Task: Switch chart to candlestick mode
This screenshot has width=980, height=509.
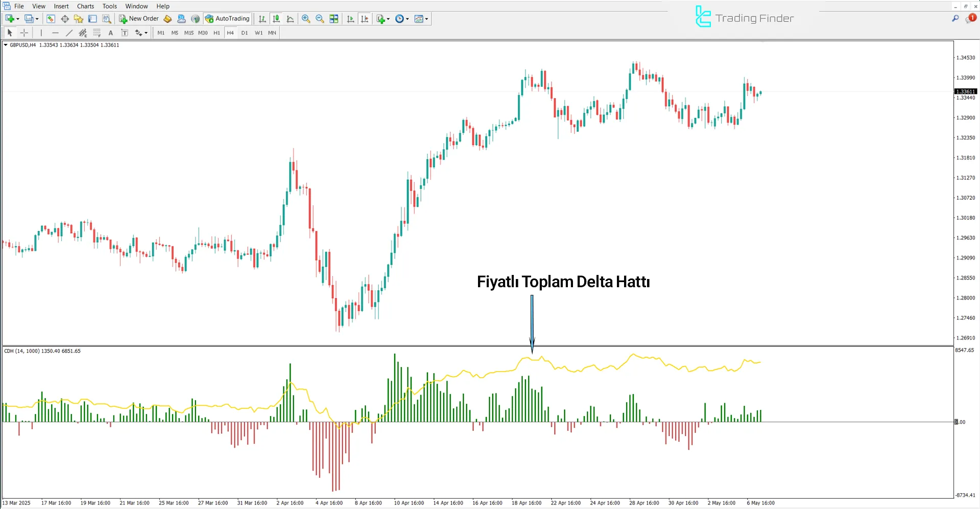Action: 276,19
